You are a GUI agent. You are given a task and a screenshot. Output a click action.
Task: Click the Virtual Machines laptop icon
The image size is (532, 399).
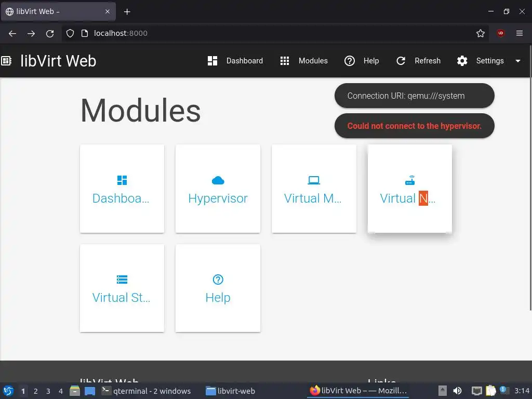point(314,180)
